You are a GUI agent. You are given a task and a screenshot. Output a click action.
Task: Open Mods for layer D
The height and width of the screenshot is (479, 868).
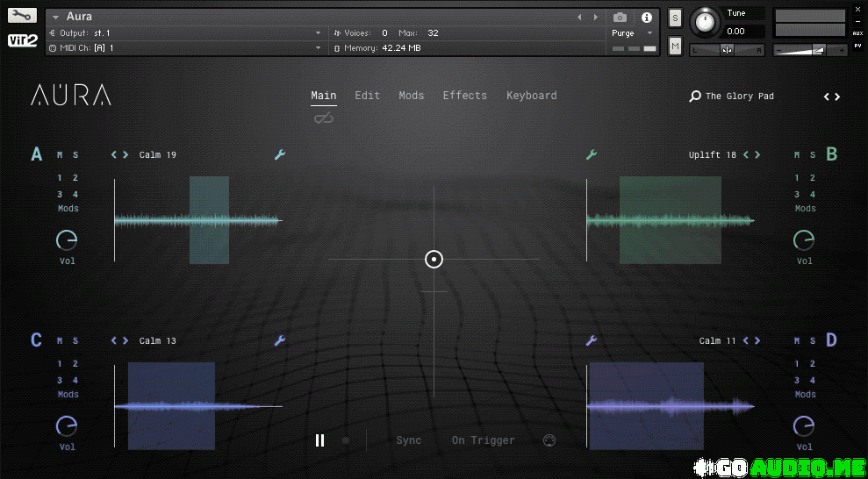click(x=806, y=395)
